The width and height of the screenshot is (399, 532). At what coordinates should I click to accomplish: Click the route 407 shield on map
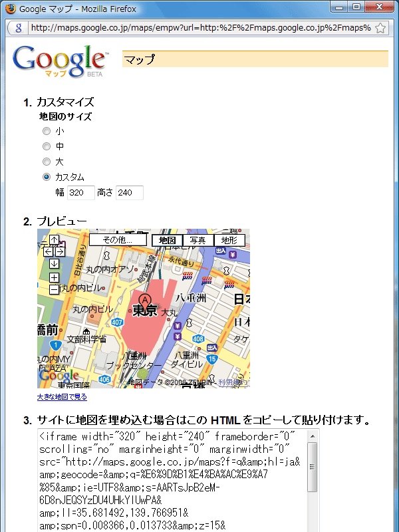coord(117,323)
